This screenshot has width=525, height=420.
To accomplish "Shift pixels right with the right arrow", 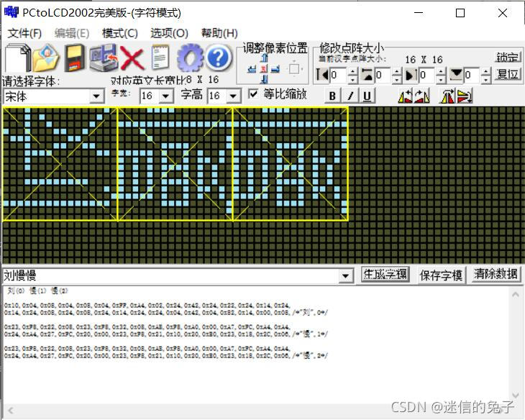I will (275, 69).
